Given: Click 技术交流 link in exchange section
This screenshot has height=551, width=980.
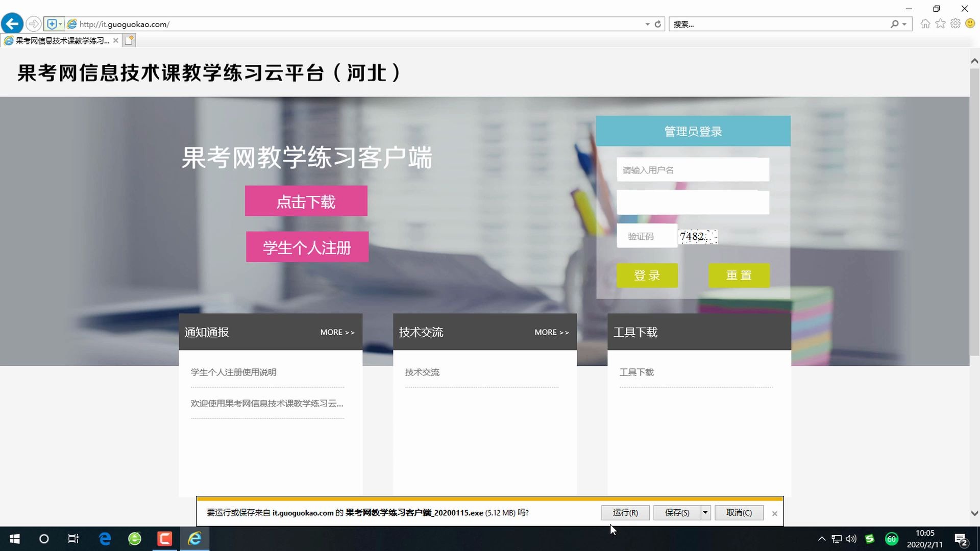Looking at the screenshot, I should point(422,371).
